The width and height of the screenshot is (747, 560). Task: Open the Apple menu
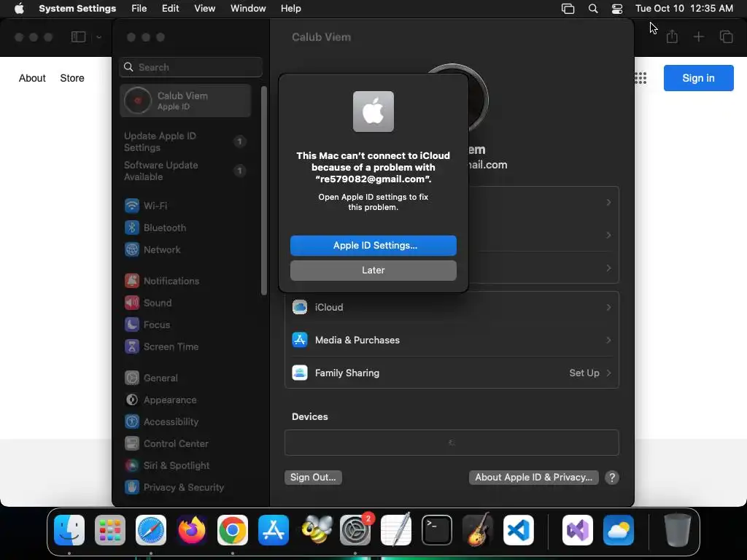[x=19, y=9]
